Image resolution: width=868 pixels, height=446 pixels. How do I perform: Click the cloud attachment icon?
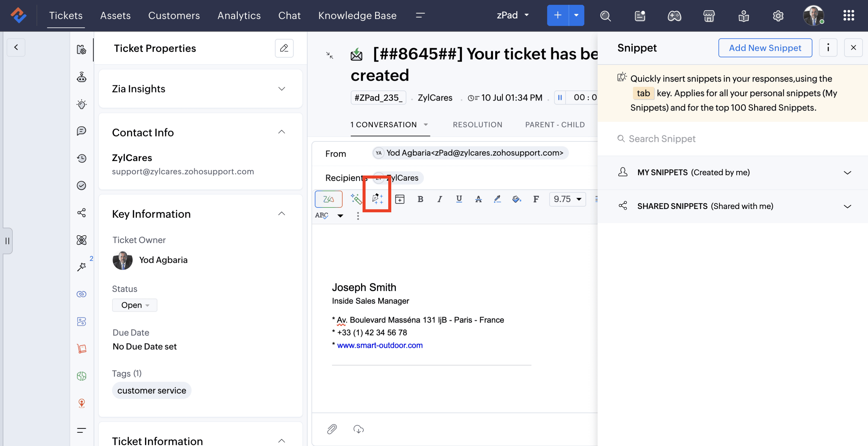(359, 429)
